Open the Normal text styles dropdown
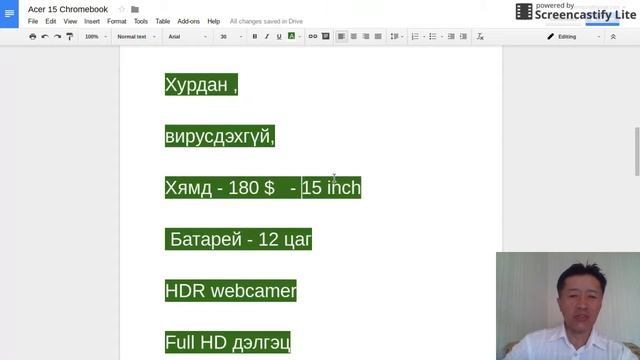This screenshot has width=640, height=360. pos(136,37)
